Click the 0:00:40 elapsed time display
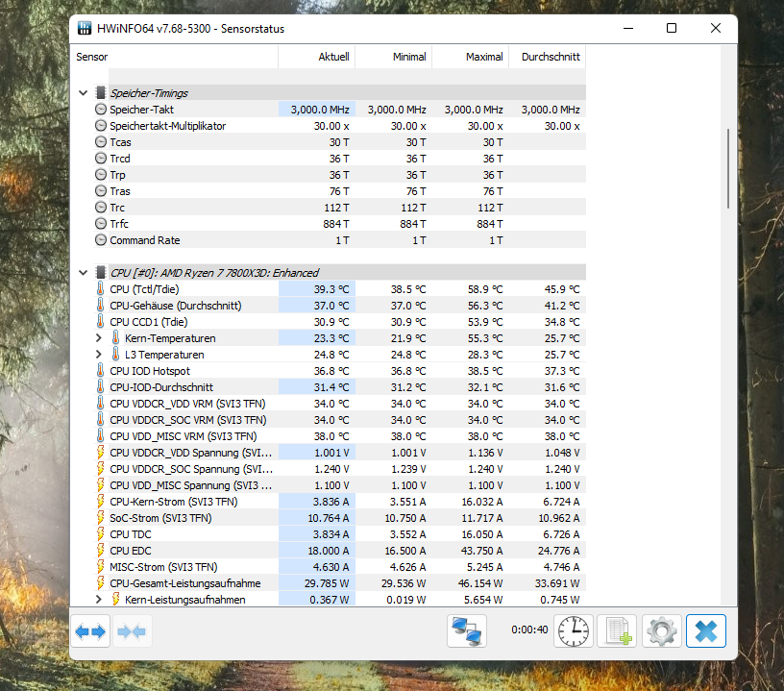 [529, 629]
